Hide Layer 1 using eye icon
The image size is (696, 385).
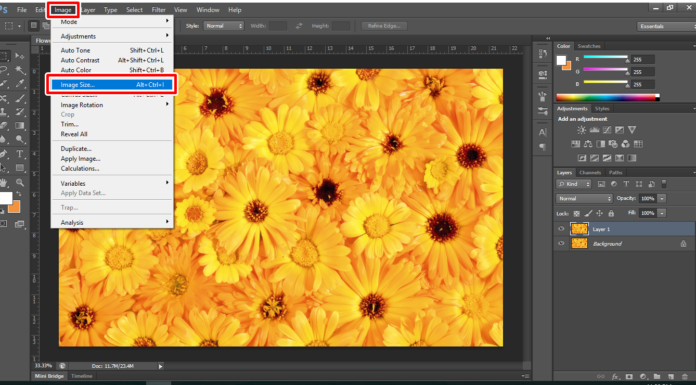click(561, 229)
